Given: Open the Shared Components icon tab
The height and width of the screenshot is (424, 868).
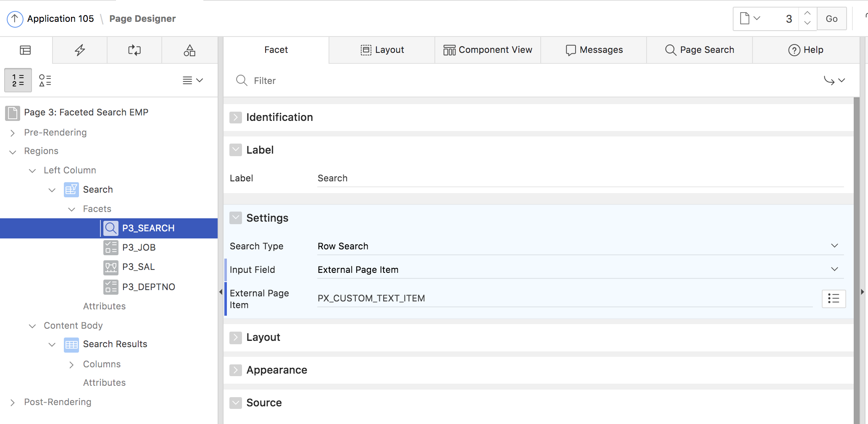Looking at the screenshot, I should click(189, 50).
